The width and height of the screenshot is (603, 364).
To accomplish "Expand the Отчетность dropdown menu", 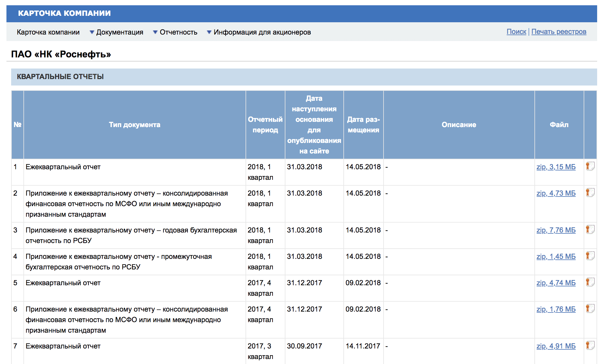I will click(x=175, y=32).
